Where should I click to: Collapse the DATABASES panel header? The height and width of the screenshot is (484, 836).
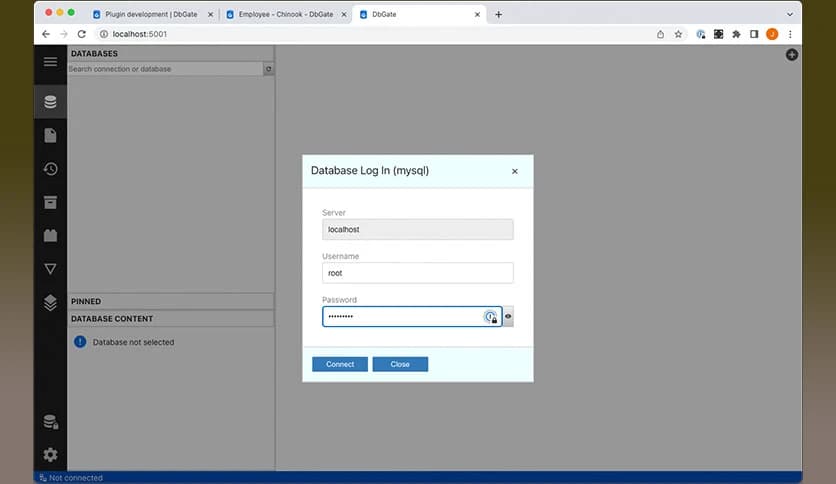170,54
